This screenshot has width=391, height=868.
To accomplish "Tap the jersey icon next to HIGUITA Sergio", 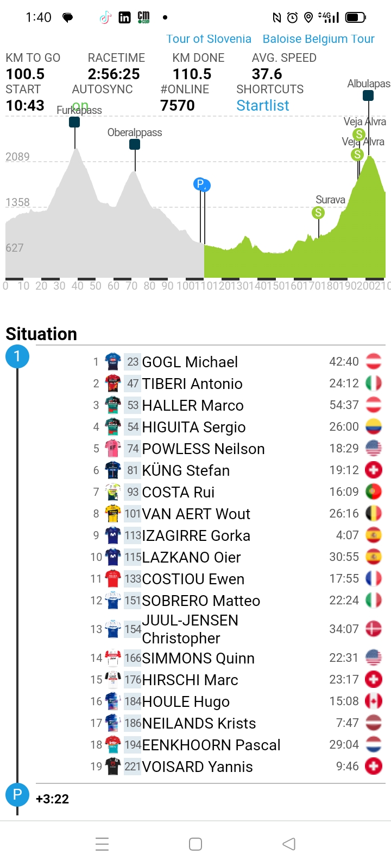I will pos(112,427).
